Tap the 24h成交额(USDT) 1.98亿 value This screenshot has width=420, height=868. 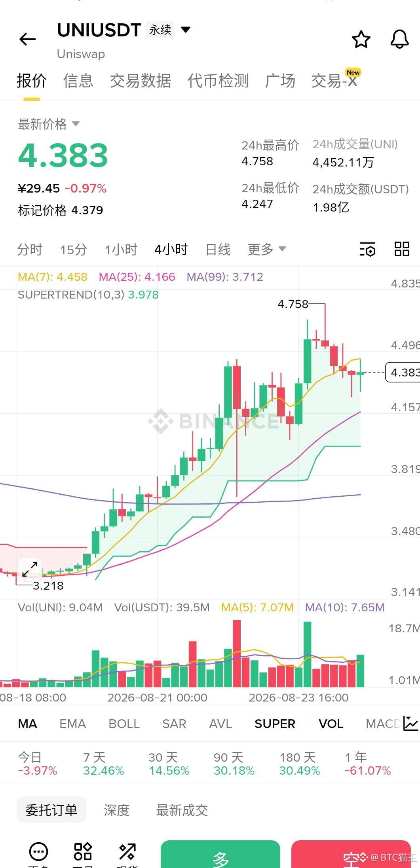pyautogui.click(x=331, y=207)
